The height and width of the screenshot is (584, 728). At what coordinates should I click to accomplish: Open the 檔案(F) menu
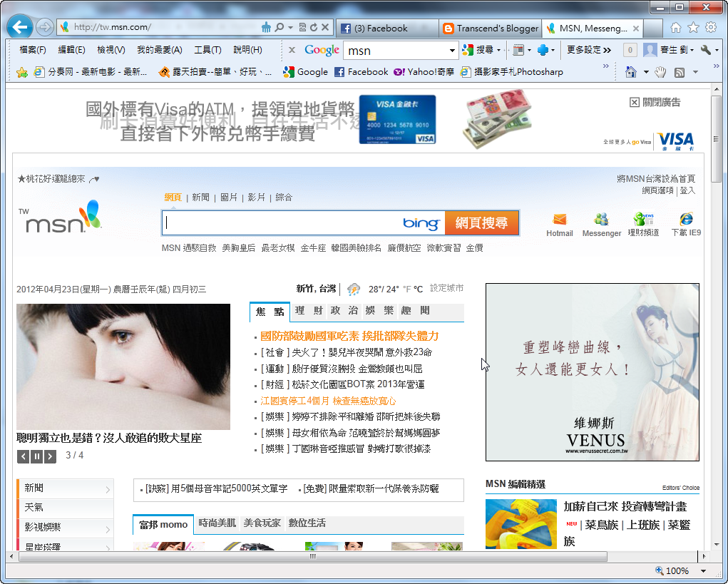(x=33, y=50)
